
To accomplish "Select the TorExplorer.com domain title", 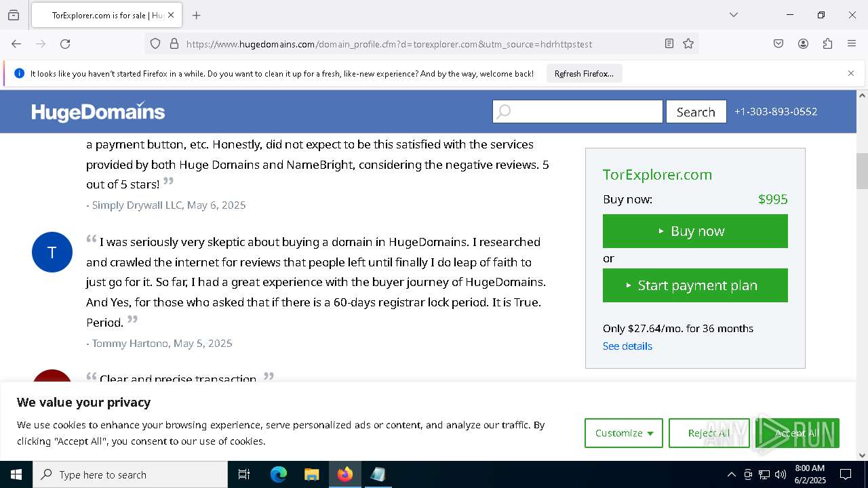I will coord(657,175).
